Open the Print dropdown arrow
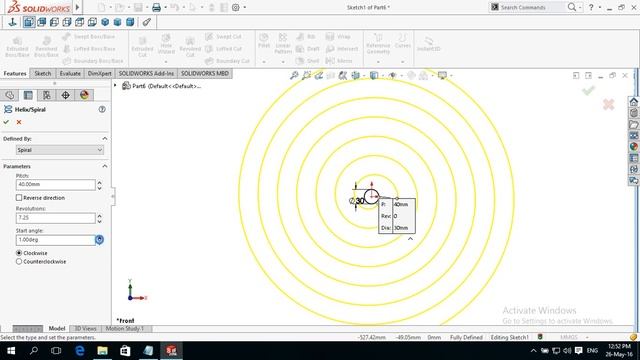Image resolution: width=640 pixels, height=360 pixels. (x=165, y=7)
